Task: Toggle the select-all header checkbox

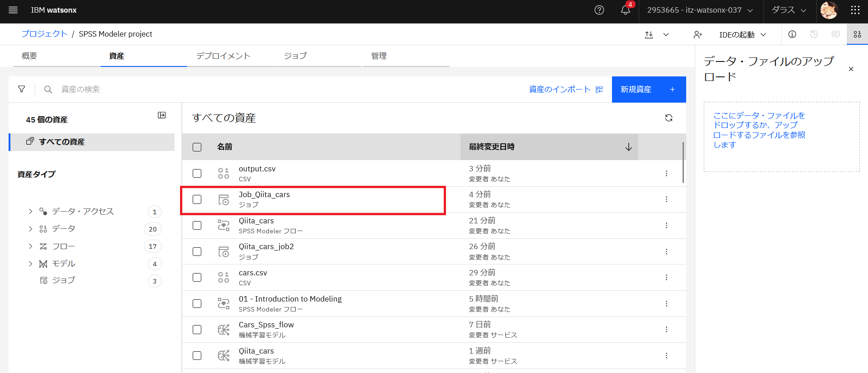Action: click(197, 147)
